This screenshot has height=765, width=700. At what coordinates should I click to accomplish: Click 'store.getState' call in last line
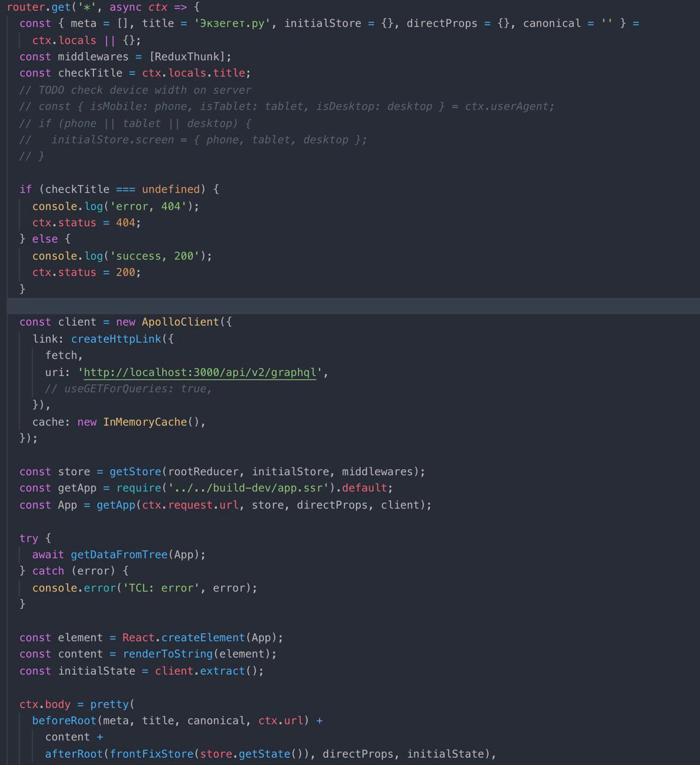pos(245,754)
